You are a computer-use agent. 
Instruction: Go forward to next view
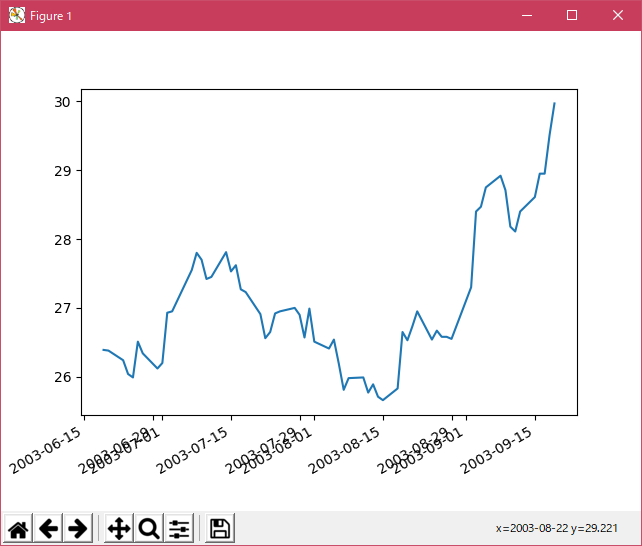(x=78, y=528)
